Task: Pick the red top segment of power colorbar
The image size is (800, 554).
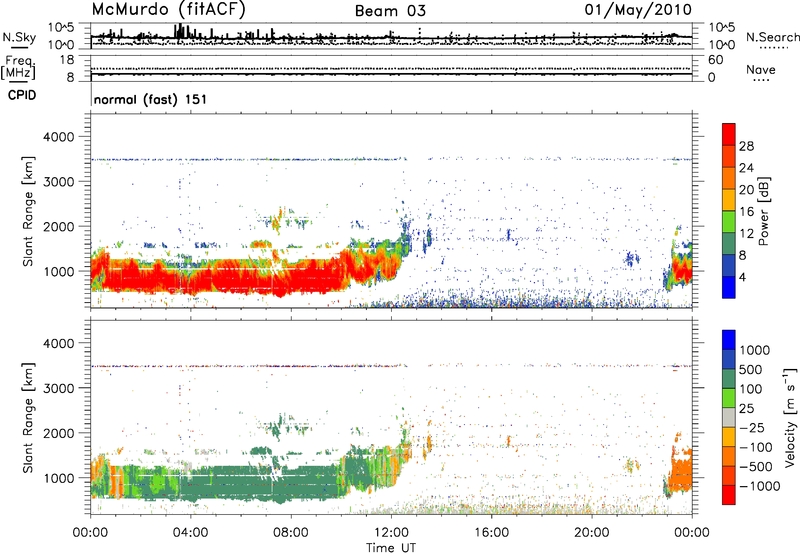Action: coord(729,134)
